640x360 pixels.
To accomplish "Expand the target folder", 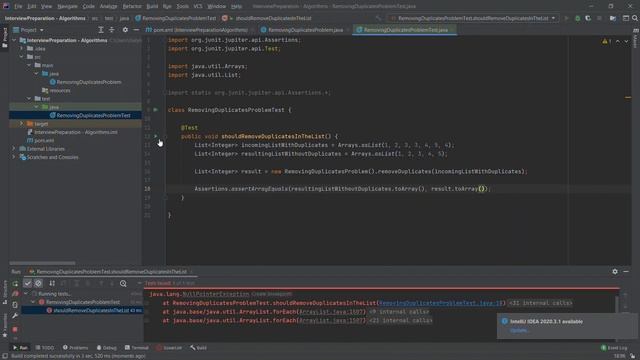I will click(x=21, y=124).
